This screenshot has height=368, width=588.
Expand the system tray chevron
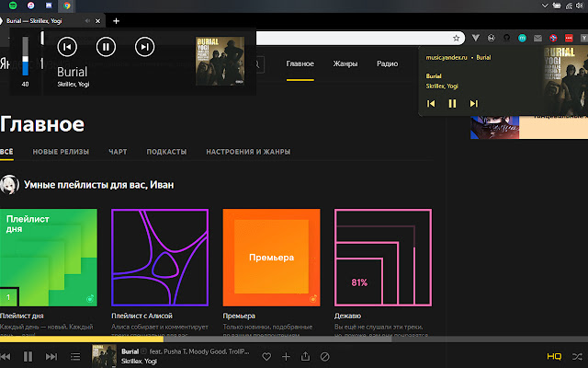coord(545,6)
